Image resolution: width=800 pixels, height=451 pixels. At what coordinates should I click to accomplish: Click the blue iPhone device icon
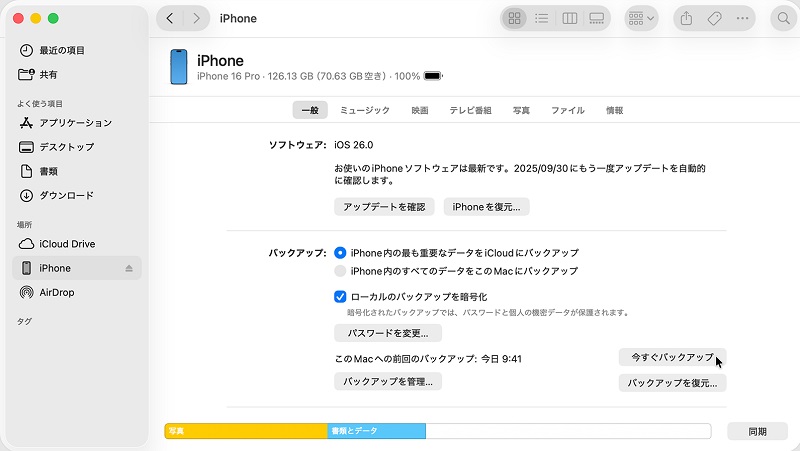click(x=179, y=67)
